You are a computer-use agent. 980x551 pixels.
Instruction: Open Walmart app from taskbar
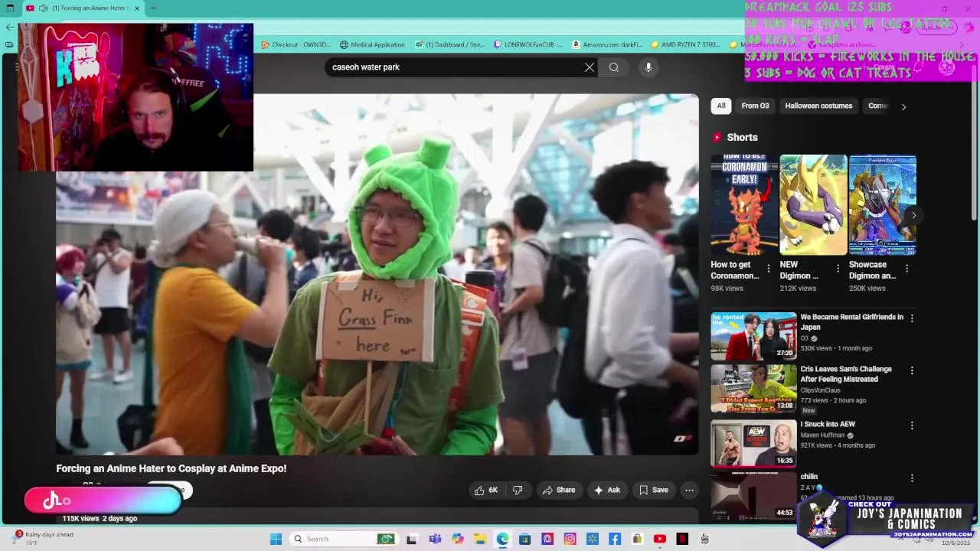pyautogui.click(x=592, y=539)
